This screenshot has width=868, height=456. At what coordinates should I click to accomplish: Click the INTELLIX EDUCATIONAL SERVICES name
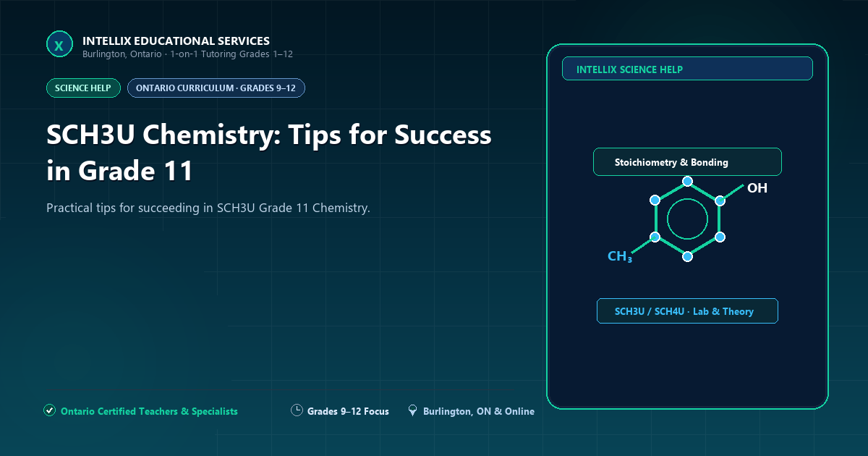click(176, 41)
